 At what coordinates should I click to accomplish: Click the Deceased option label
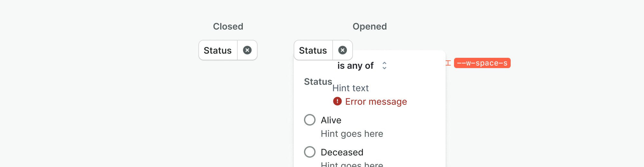pyautogui.click(x=342, y=152)
